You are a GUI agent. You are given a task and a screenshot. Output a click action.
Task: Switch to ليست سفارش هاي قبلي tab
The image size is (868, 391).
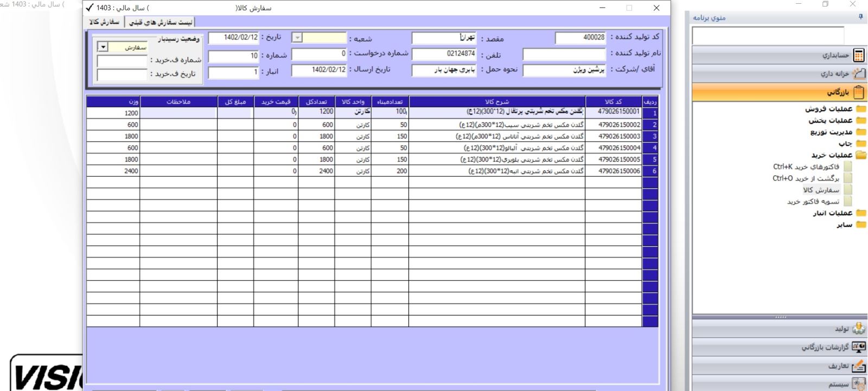click(x=161, y=22)
